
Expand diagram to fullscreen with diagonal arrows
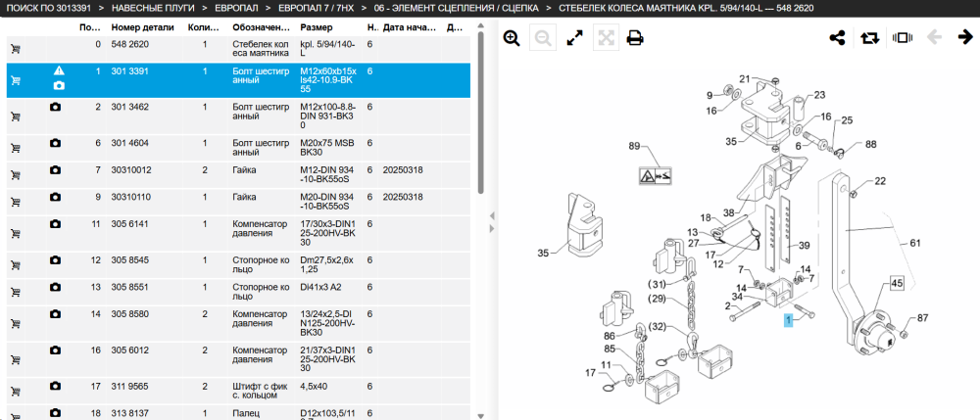574,38
